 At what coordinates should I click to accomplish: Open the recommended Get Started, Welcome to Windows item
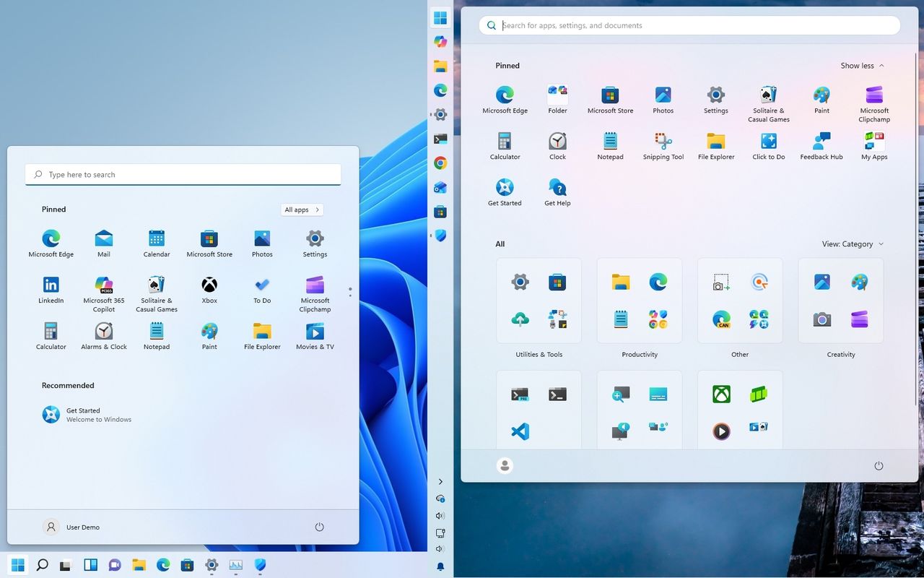[87, 415]
